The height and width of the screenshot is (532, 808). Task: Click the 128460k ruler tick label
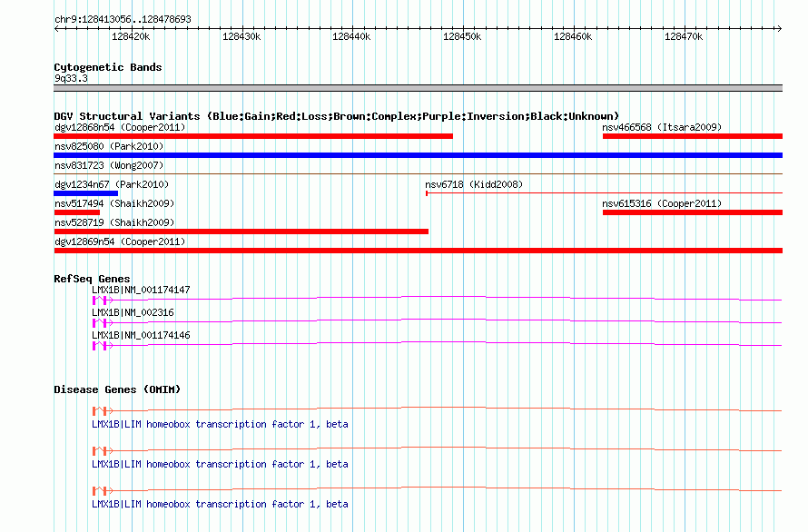pos(573,36)
